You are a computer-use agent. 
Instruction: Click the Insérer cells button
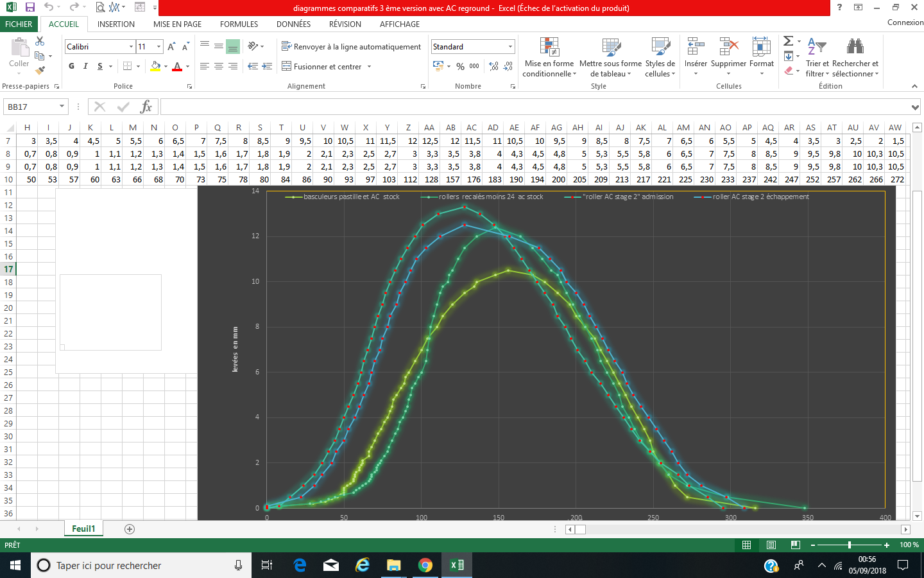(696, 57)
